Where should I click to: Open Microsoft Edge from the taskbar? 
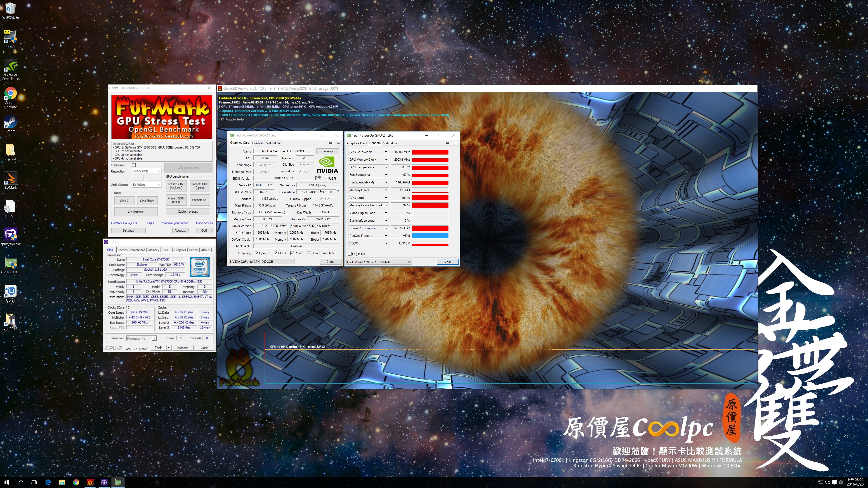[48, 482]
